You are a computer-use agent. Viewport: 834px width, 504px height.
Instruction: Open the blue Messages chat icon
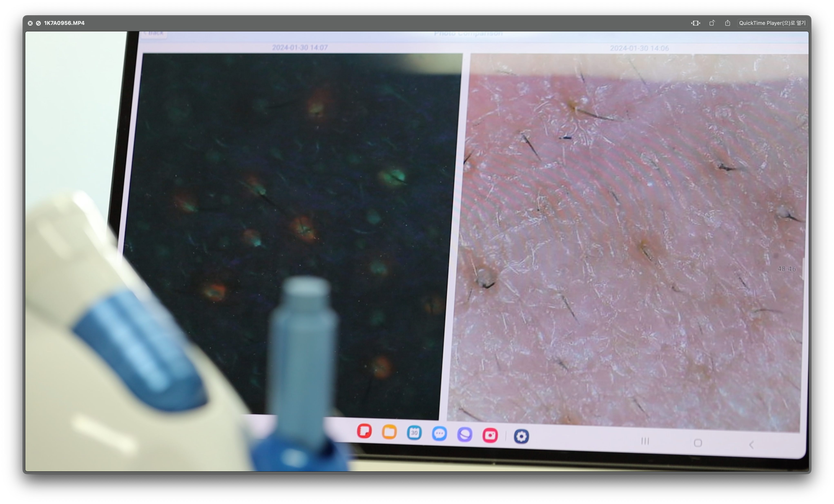439,434
